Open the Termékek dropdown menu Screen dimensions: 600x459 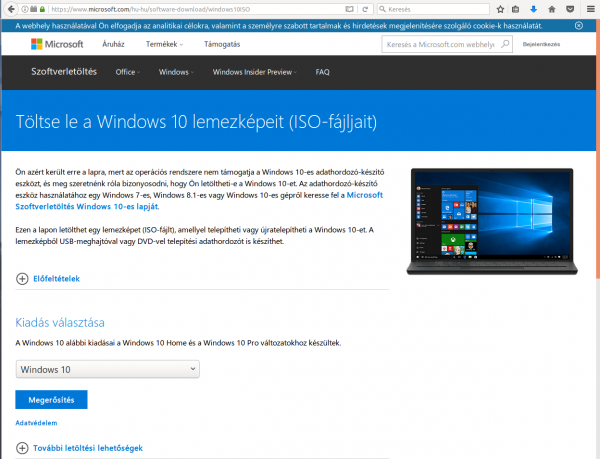(164, 44)
